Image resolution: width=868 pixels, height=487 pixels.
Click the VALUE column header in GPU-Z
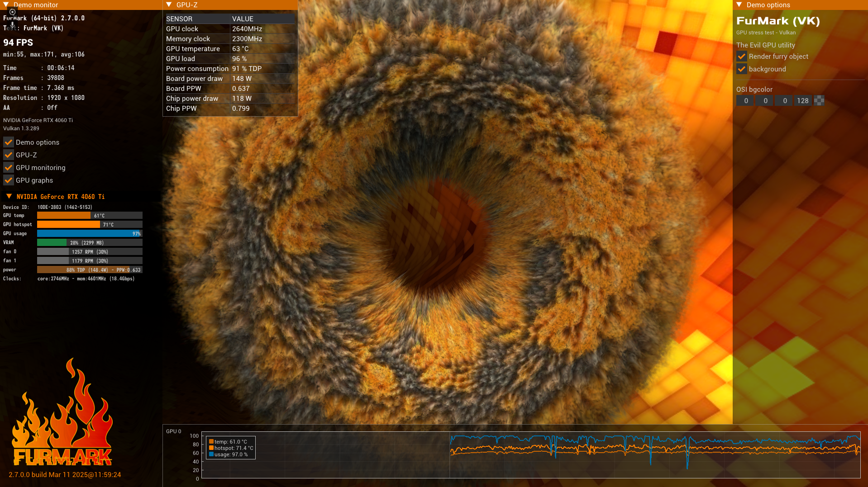[x=243, y=19]
